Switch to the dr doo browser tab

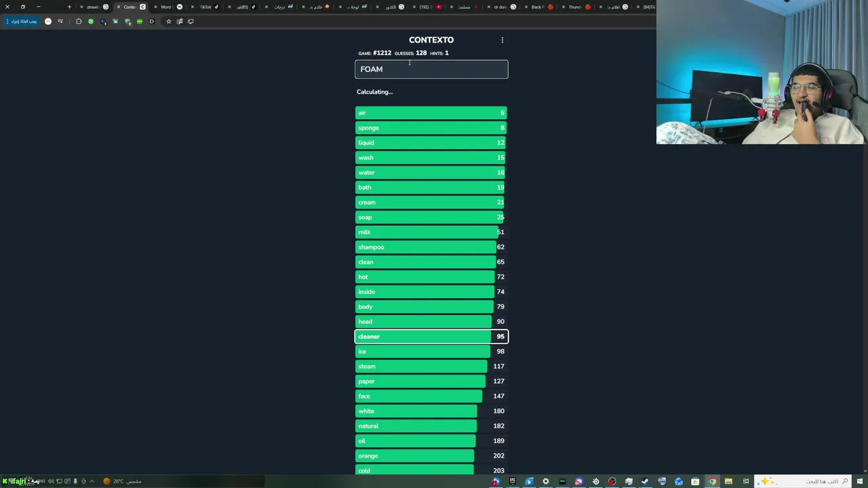coord(501,7)
